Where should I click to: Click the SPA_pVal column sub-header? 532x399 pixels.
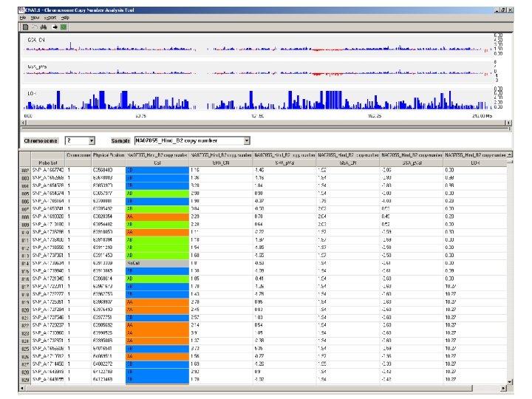tap(284, 163)
